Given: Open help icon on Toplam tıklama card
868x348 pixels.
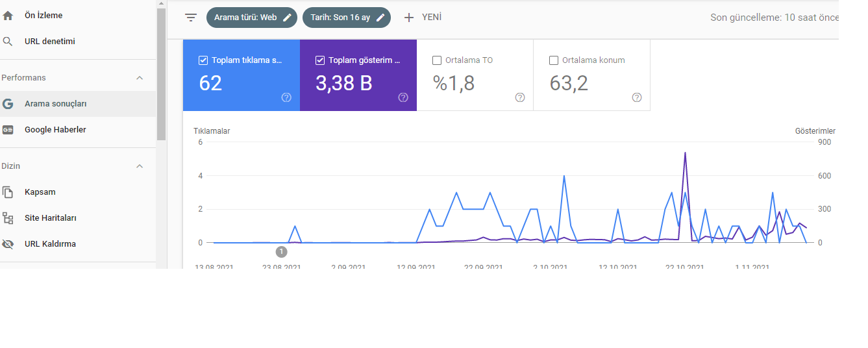Looking at the screenshot, I should click(286, 97).
